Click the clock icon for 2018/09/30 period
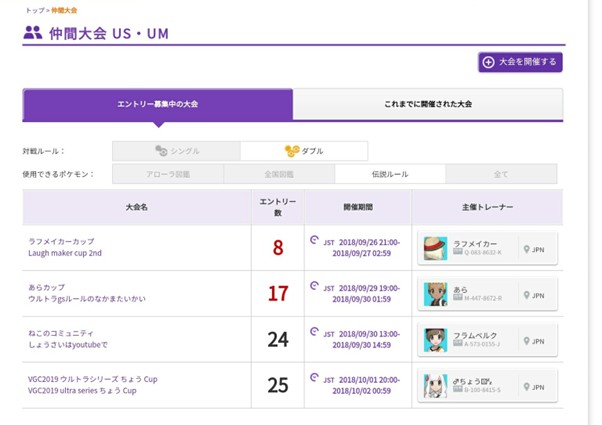The height and width of the screenshot is (425, 602). pyautogui.click(x=314, y=331)
